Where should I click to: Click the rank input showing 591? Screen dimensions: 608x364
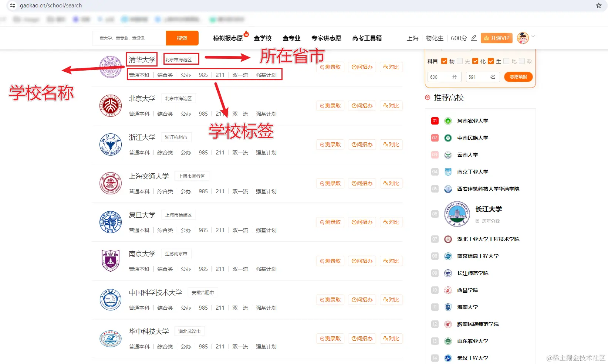[483, 77]
